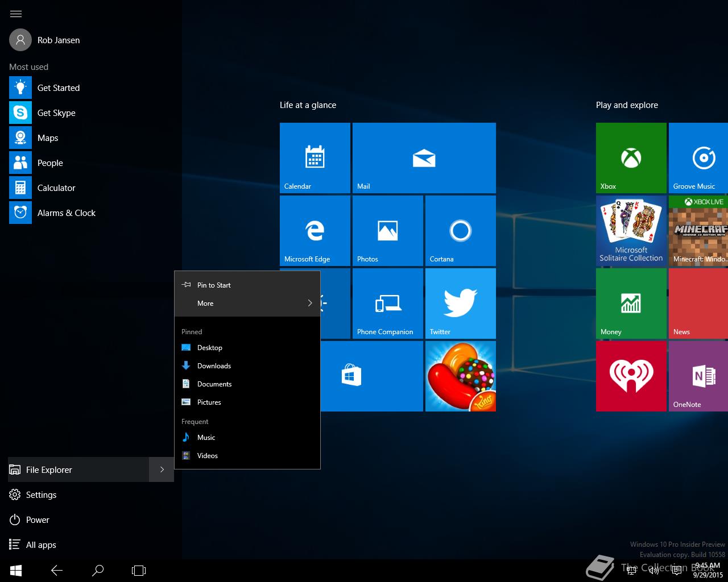Click the Rob Jansen account name

(x=59, y=40)
